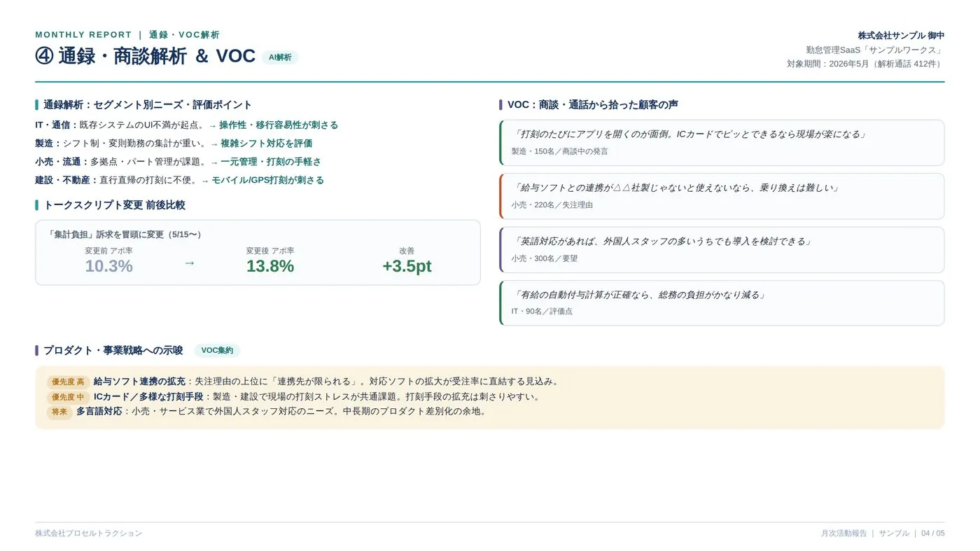This screenshot has width=980, height=551.
Task: Click モバイル/GPS打刻が刺さる in 建設・不動産 row
Action: click(x=268, y=180)
